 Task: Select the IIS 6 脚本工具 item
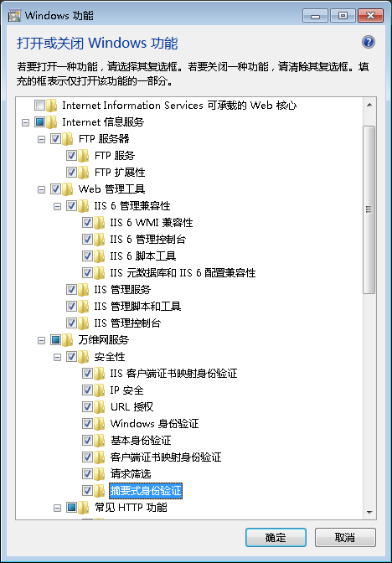(x=143, y=256)
